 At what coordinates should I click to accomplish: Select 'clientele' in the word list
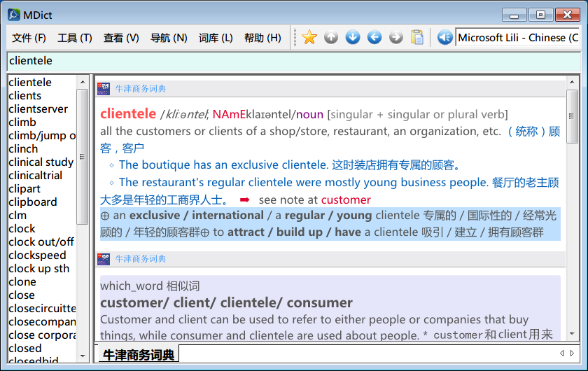pyautogui.click(x=30, y=82)
